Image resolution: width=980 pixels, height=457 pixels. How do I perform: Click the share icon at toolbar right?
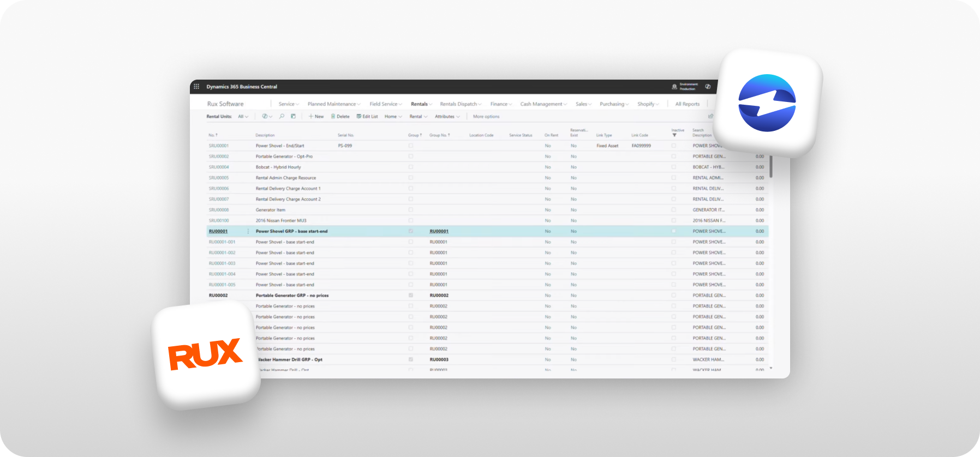pos(710,116)
